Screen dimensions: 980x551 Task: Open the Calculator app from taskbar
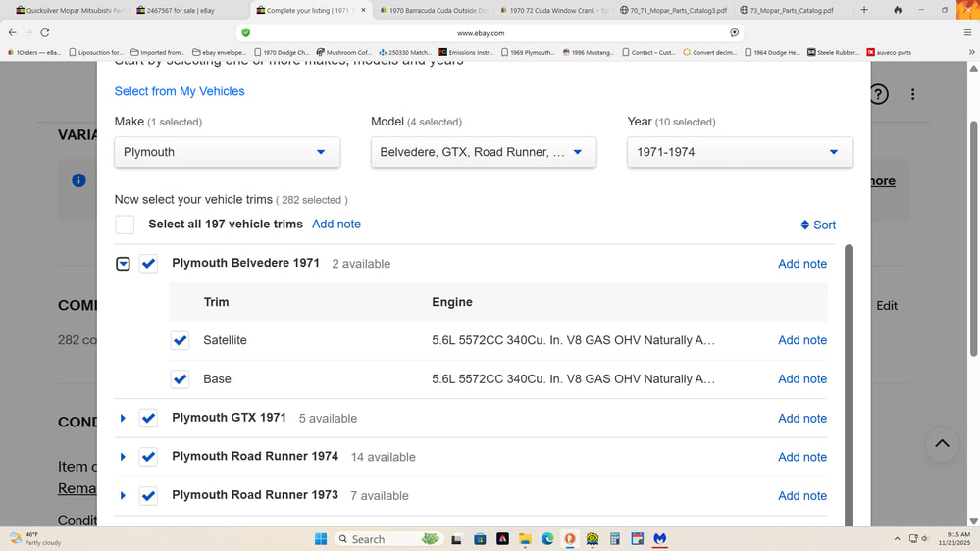[615, 539]
